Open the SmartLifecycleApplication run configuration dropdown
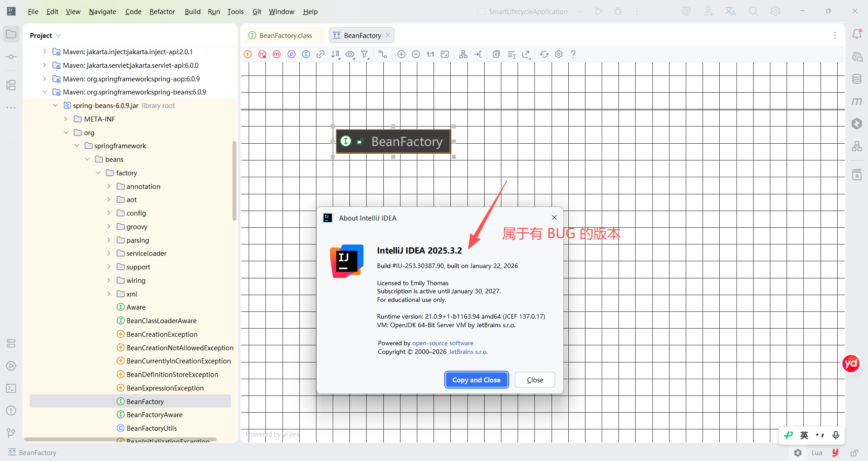The image size is (868, 461). (530, 11)
